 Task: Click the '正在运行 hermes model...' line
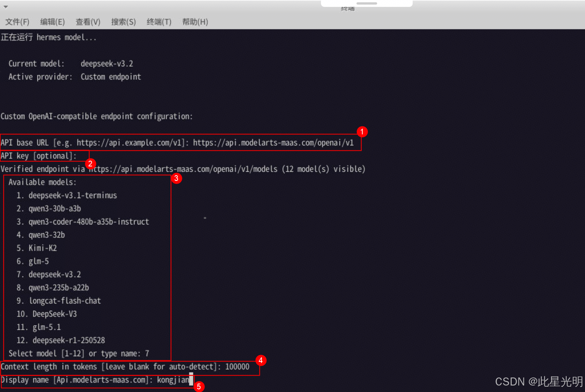[x=49, y=37]
